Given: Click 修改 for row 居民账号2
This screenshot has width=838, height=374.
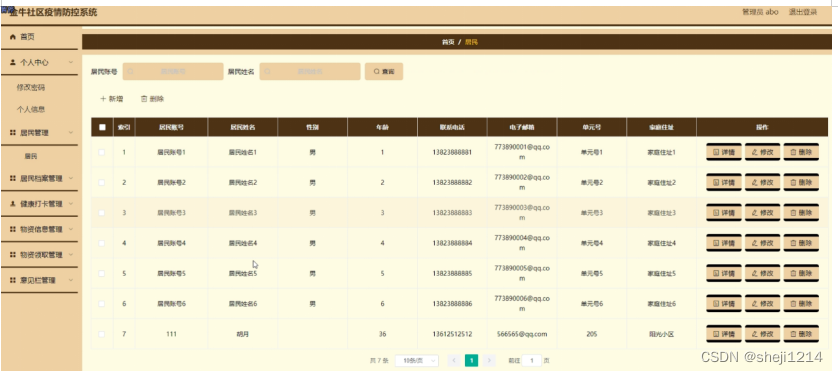Looking at the screenshot, I should 763,182.
